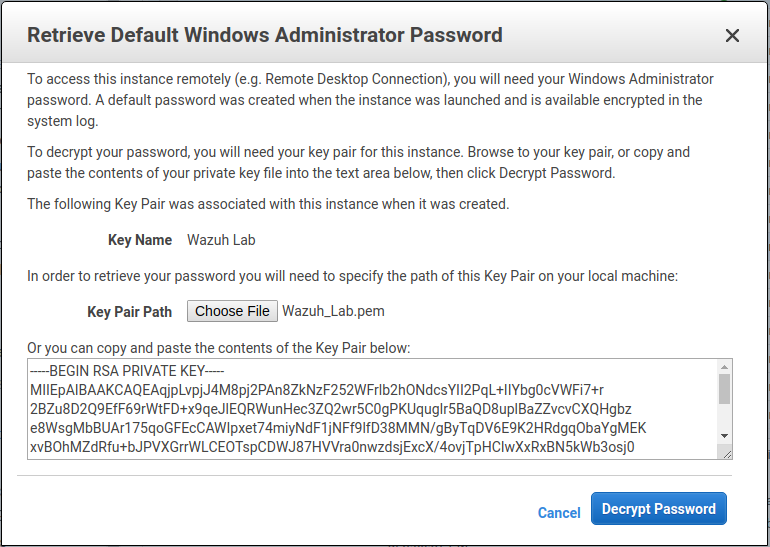Click the instruction text about copying Key Pair contents
Screen dimensions: 770x547
(x=219, y=348)
